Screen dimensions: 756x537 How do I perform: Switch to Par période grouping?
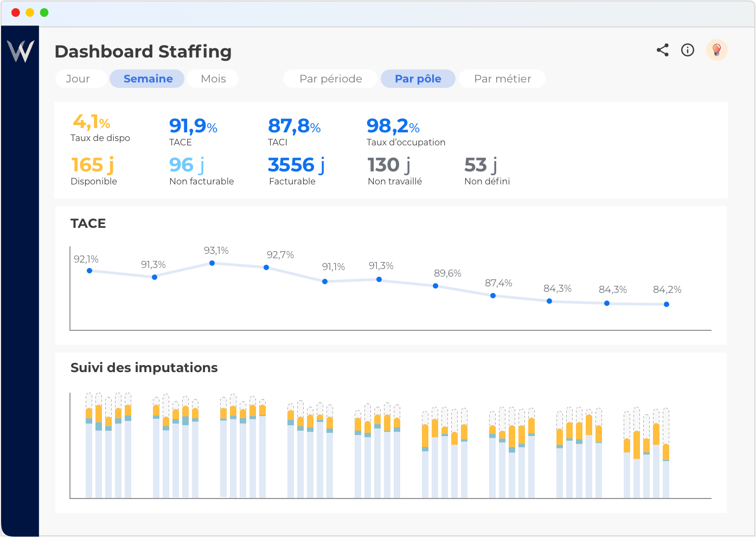(x=330, y=79)
